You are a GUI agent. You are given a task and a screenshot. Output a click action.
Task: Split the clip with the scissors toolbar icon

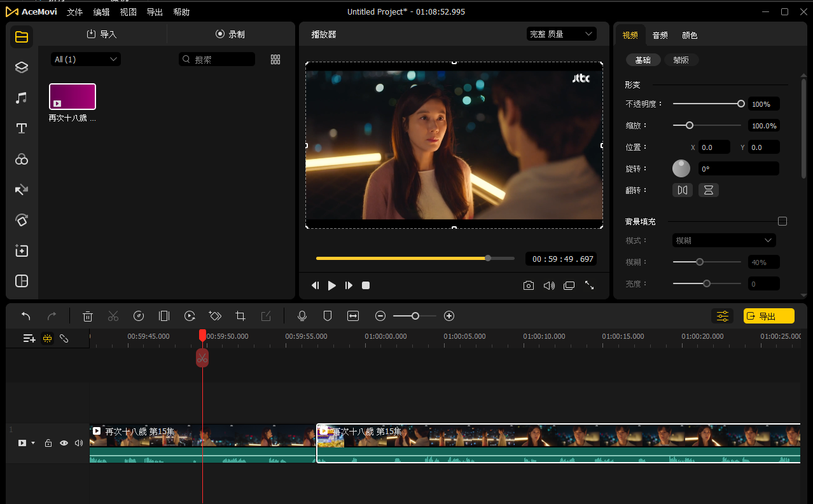[113, 316]
